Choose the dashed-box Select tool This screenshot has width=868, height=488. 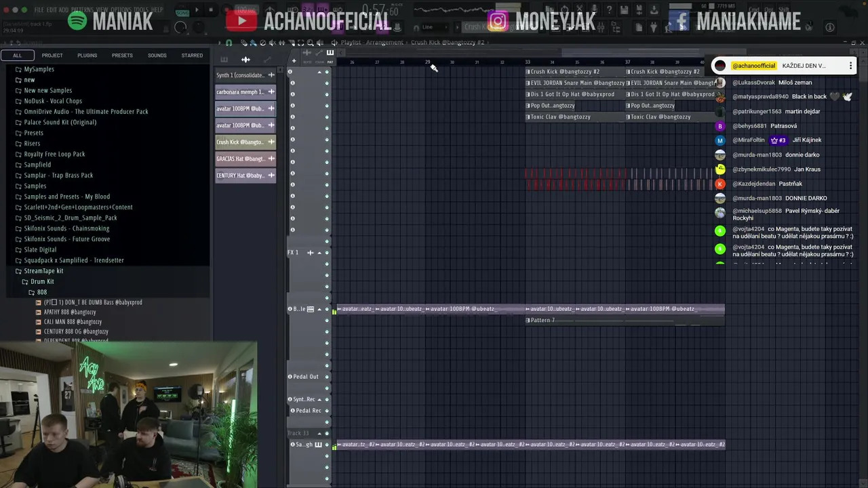click(300, 42)
